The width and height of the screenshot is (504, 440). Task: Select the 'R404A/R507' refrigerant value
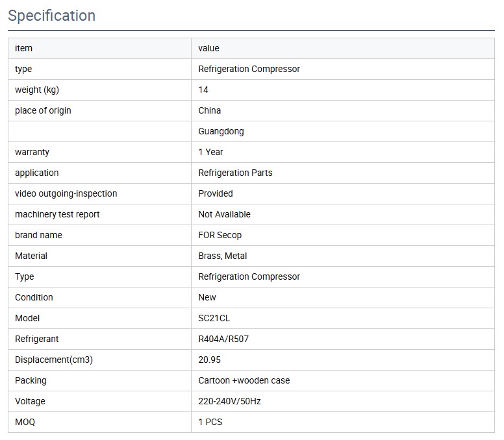point(223,339)
